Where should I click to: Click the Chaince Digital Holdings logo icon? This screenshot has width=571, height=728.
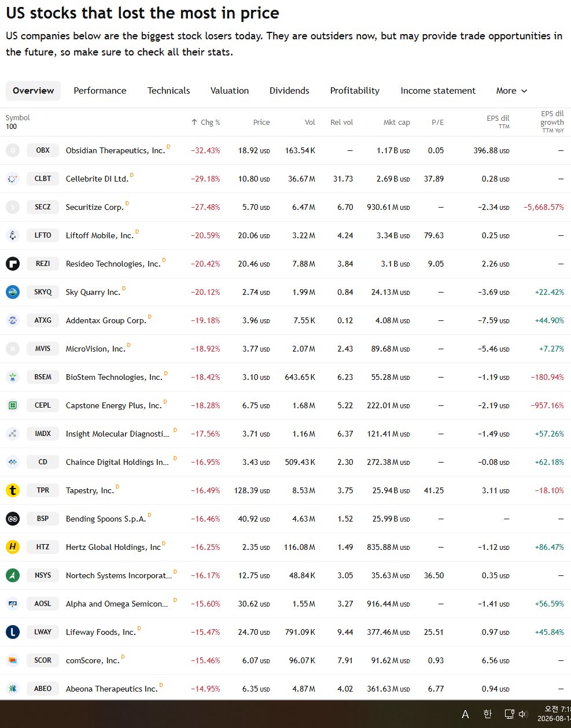(13, 462)
